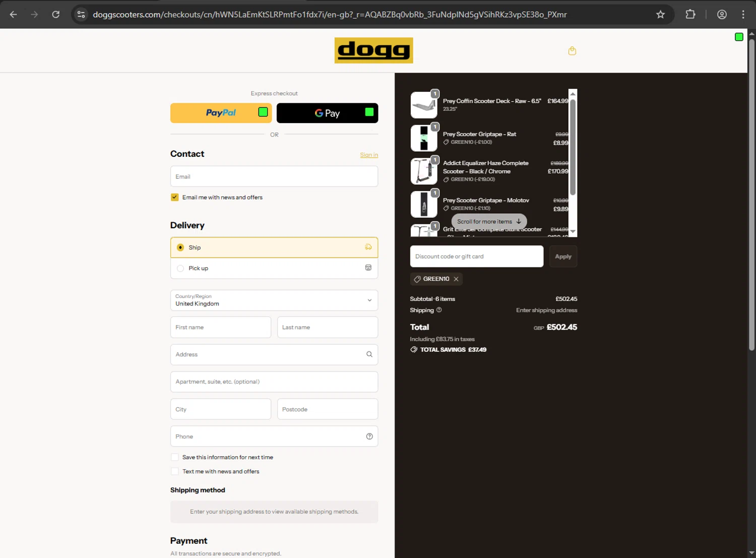Open the shopping bag cart icon
The height and width of the screenshot is (558, 756).
572,50
